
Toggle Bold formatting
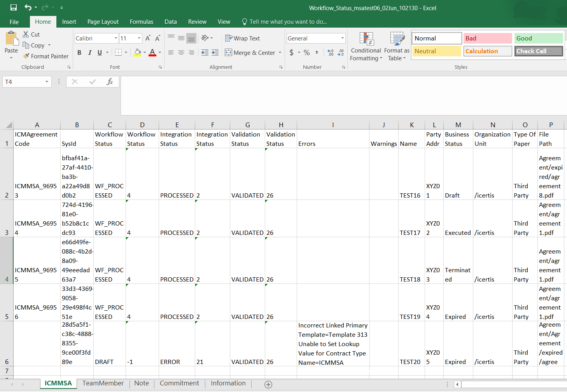pyautogui.click(x=79, y=52)
